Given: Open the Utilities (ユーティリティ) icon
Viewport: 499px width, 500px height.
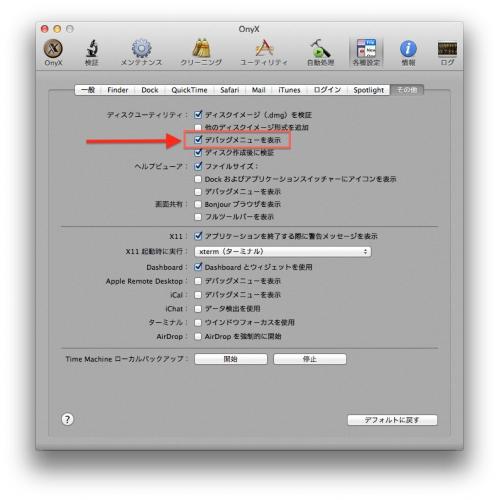Looking at the screenshot, I should [264, 53].
